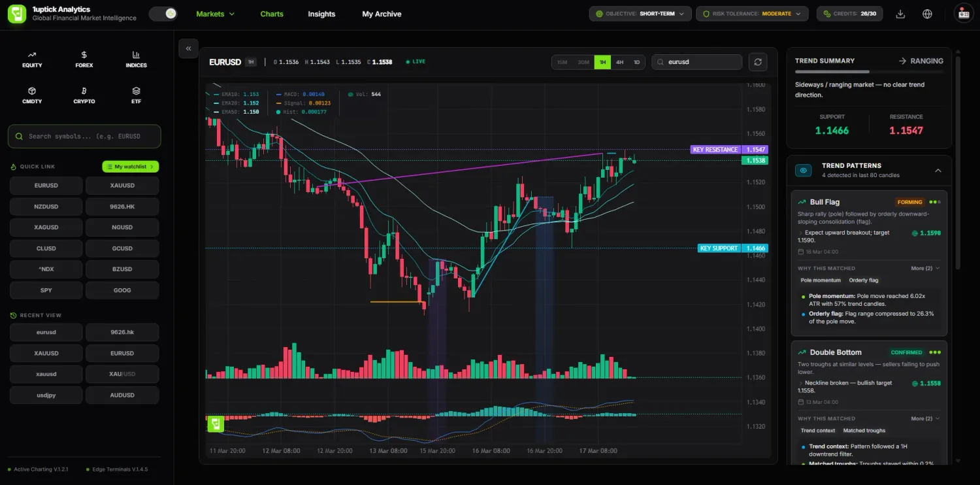Choose usdjpy from recent view
The height and width of the screenshot is (485, 980).
[46, 395]
